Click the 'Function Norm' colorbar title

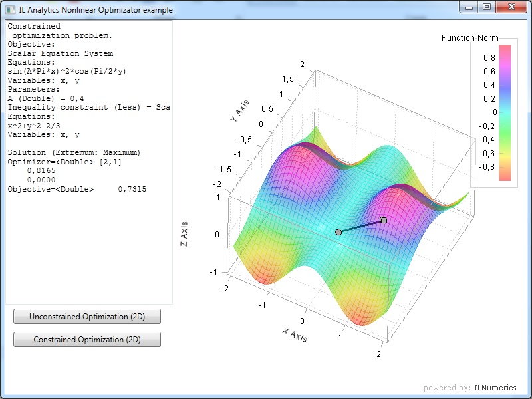point(470,38)
